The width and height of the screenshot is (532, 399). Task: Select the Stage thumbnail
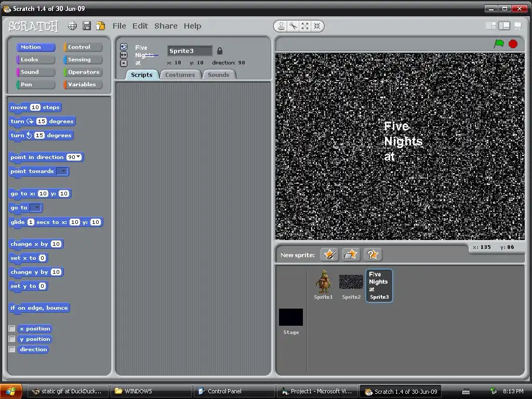pos(291,321)
